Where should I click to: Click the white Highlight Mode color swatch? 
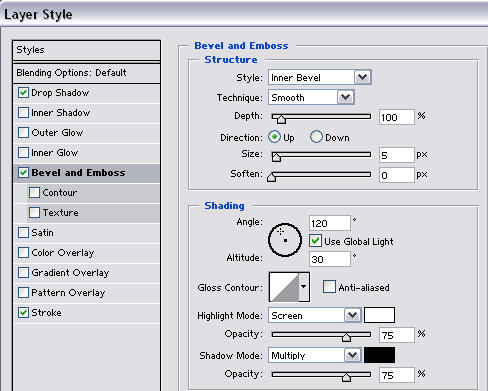point(379,315)
